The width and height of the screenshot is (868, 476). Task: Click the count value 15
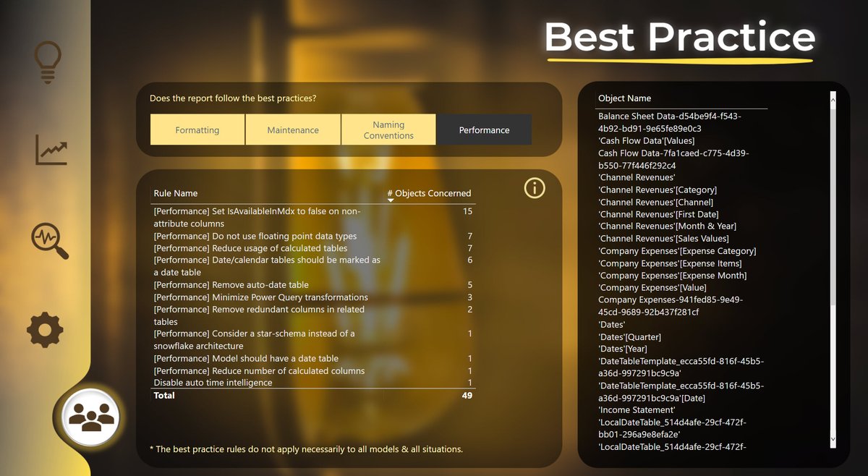click(x=467, y=211)
